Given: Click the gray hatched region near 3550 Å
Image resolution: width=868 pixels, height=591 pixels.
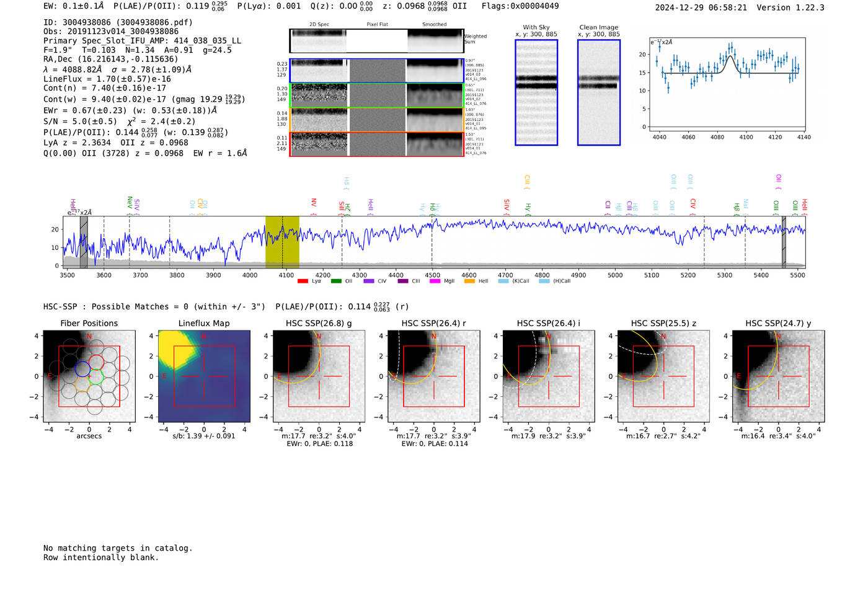Looking at the screenshot, I should [84, 242].
